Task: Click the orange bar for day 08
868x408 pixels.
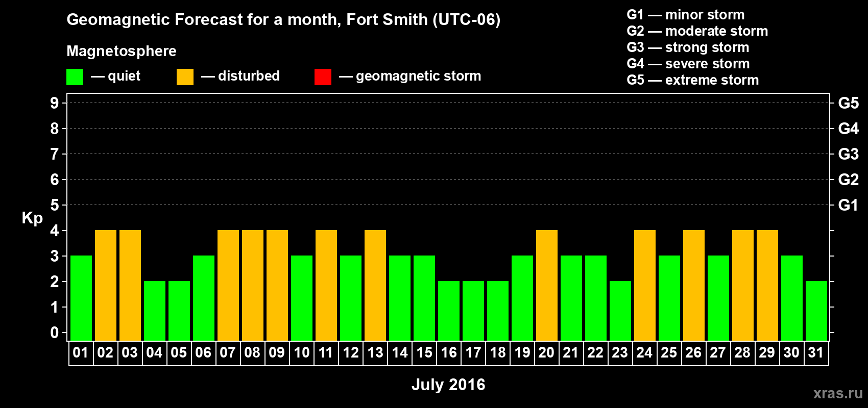Action: [x=253, y=286]
